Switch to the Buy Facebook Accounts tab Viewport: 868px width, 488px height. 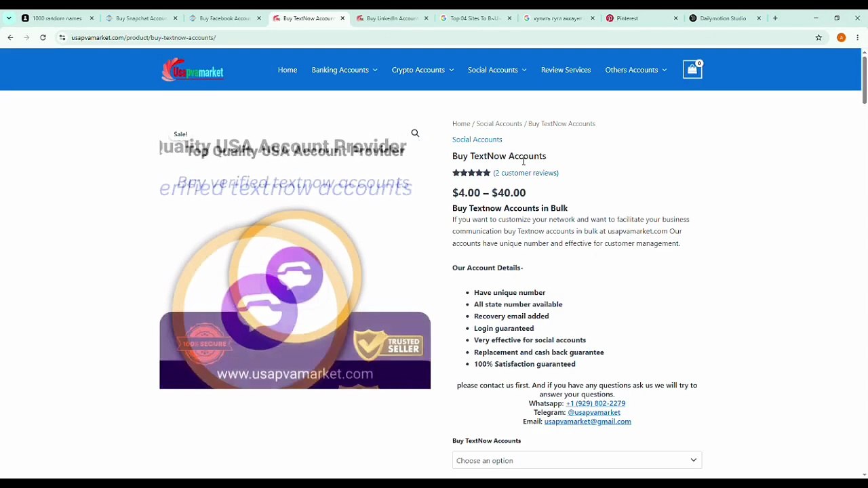tap(224, 18)
